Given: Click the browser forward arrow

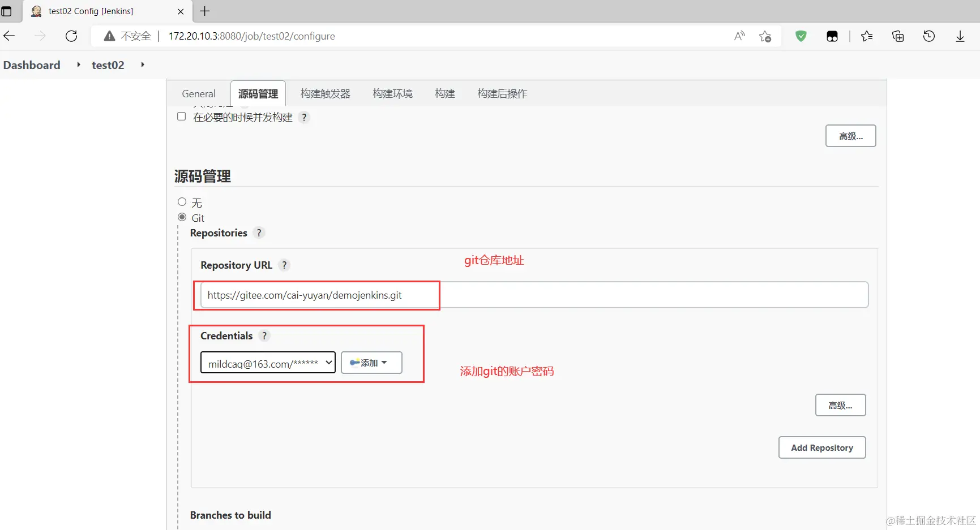Looking at the screenshot, I should click(40, 36).
